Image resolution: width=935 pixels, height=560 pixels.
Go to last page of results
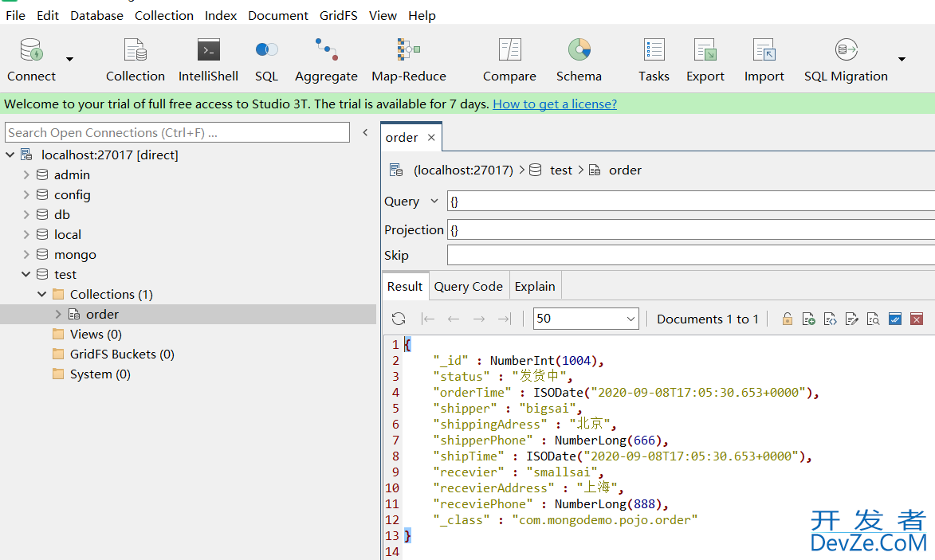pos(505,319)
